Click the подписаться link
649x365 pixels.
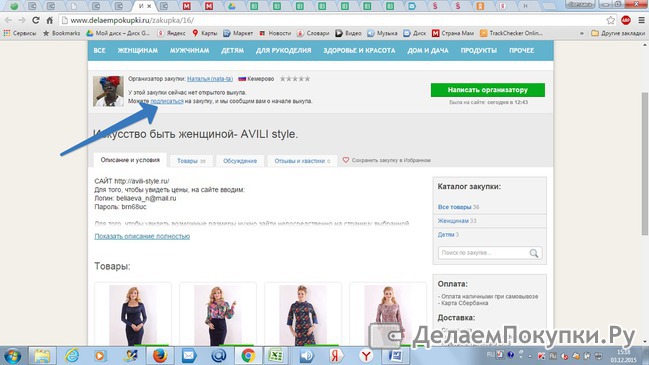167,101
